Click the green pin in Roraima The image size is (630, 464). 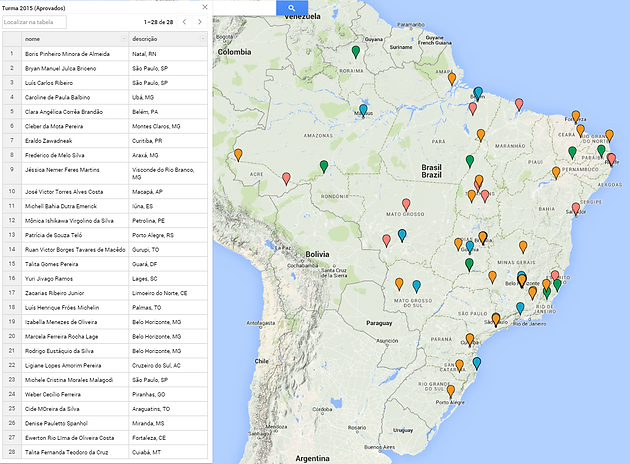(x=356, y=52)
